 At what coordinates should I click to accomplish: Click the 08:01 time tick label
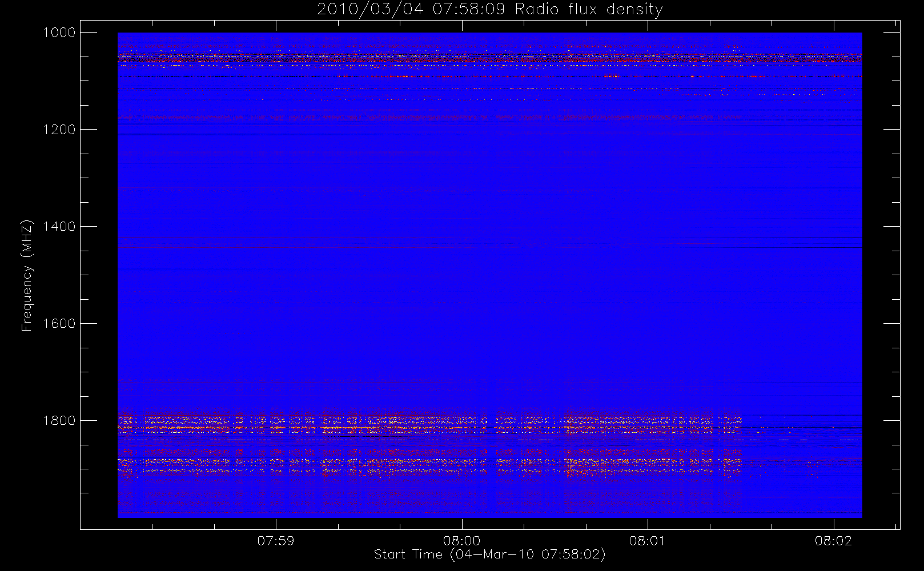[648, 541]
